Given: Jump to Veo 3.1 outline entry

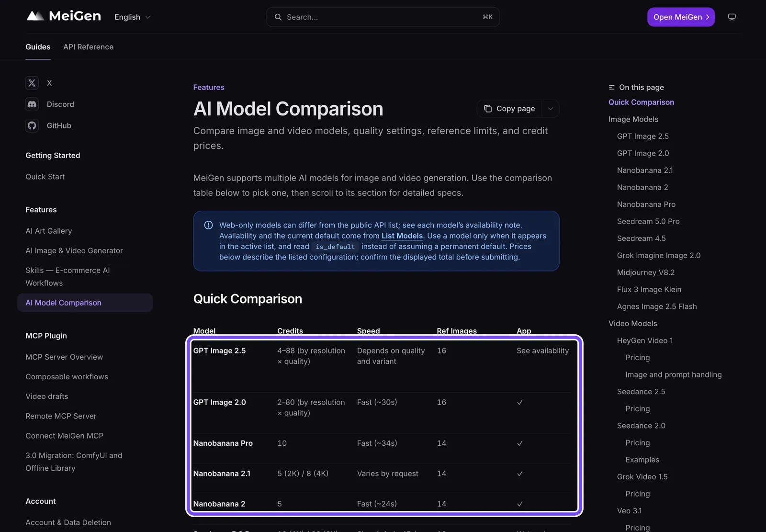Looking at the screenshot, I should click(x=630, y=511).
